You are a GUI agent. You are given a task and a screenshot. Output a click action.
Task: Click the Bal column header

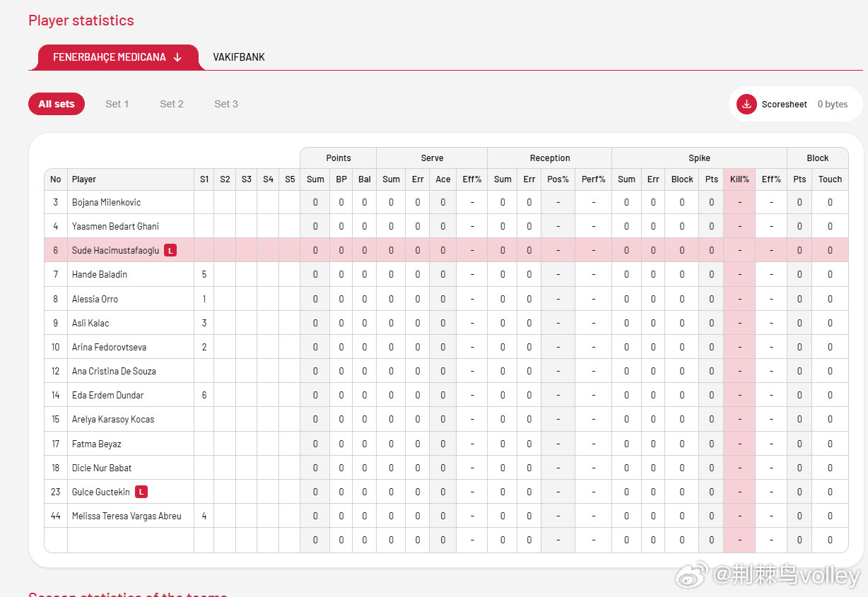(365, 179)
